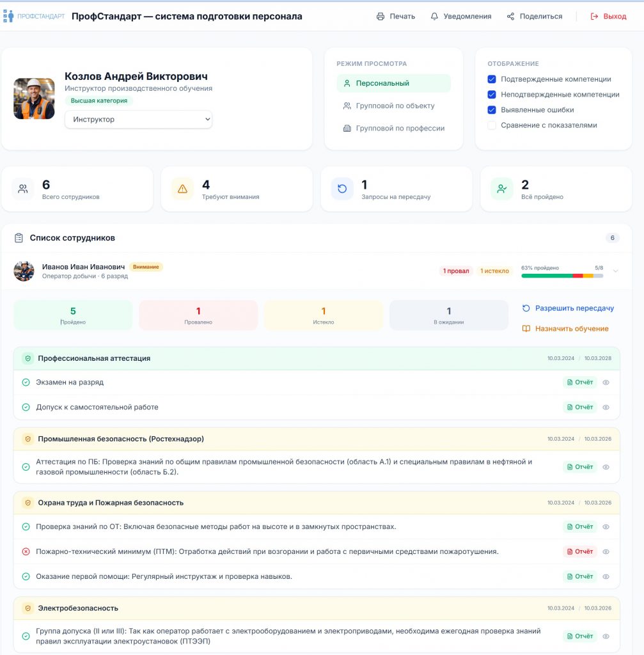Screen dimensions: 644x655
Task: Click eye icon beside Экзамен на разряд
Action: tap(606, 383)
